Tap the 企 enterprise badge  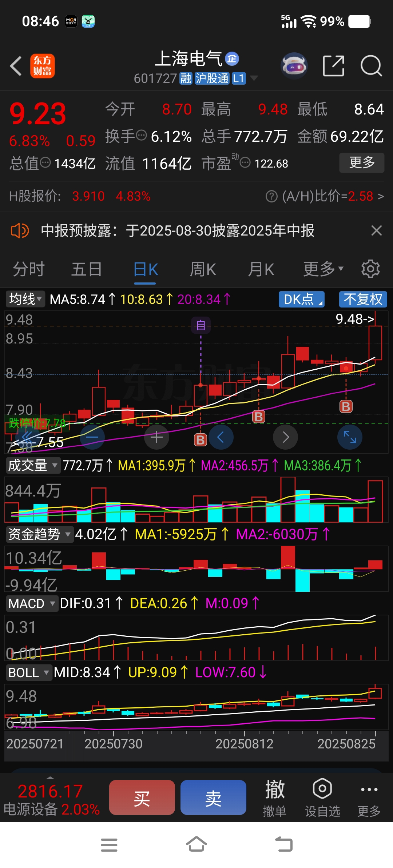pos(232,59)
